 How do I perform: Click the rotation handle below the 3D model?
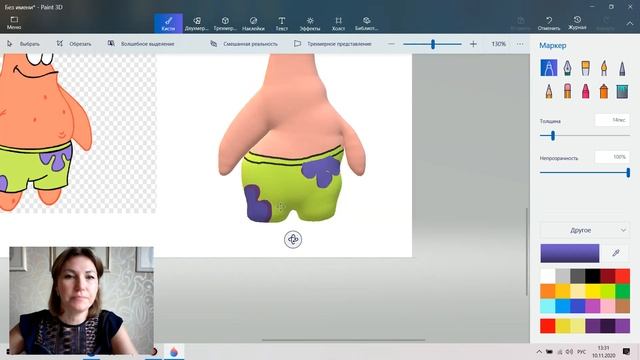(x=293, y=239)
